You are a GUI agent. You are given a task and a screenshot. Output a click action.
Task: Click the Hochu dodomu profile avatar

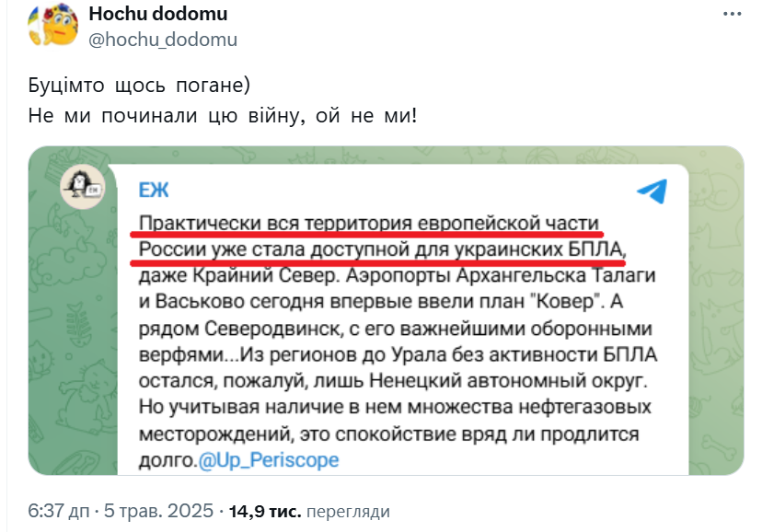[x=52, y=26]
